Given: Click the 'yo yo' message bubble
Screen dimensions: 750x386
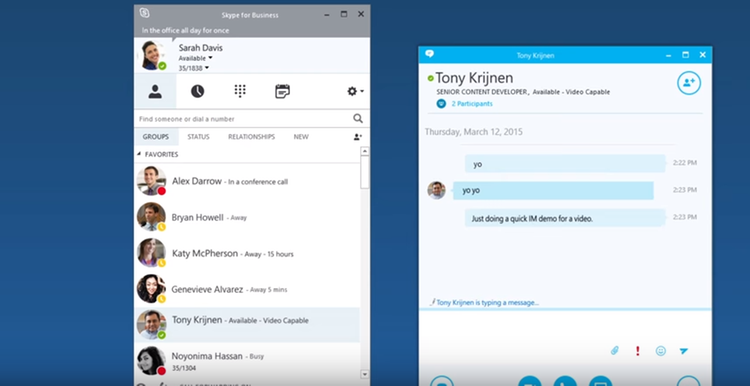Looking at the screenshot, I should point(553,190).
